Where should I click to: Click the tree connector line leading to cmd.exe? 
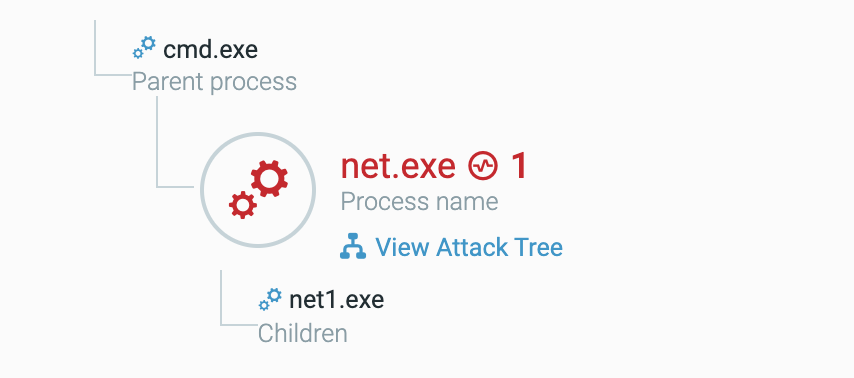click(95, 48)
